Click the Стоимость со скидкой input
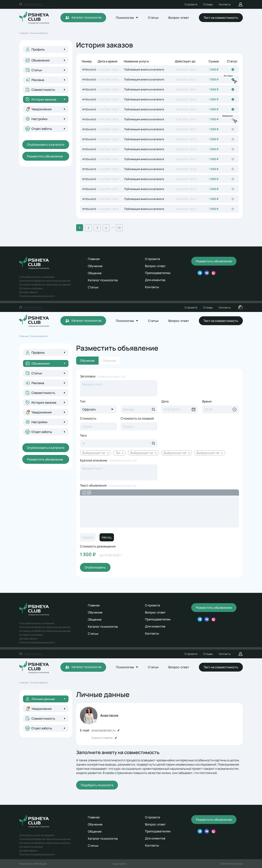The width and height of the screenshot is (262, 868). point(139,427)
